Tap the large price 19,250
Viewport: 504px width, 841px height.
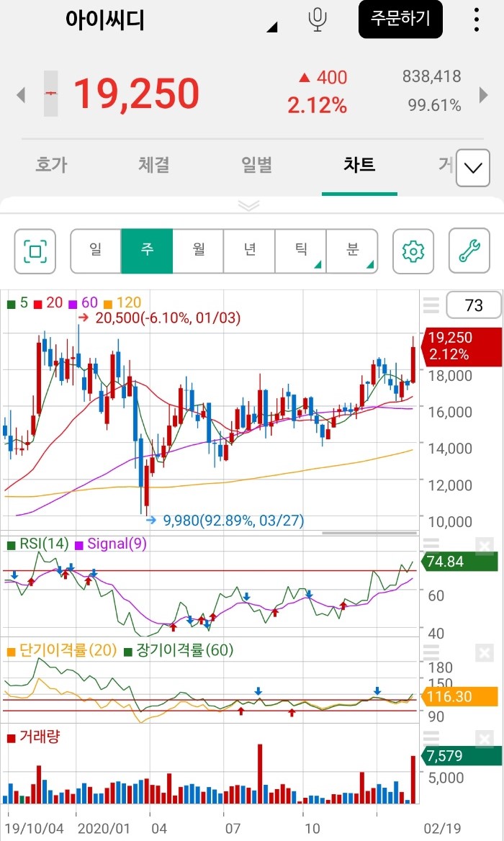tap(136, 94)
